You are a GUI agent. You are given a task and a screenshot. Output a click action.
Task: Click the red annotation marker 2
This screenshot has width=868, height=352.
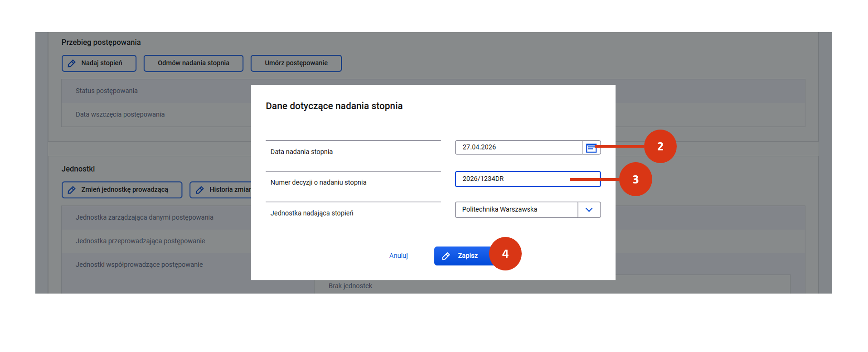[x=659, y=146]
